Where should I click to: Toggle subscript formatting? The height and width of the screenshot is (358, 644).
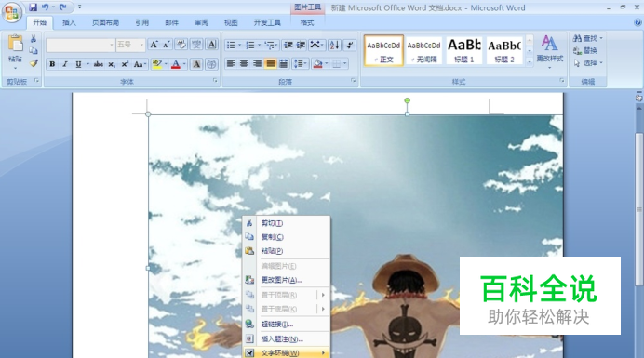[112, 64]
